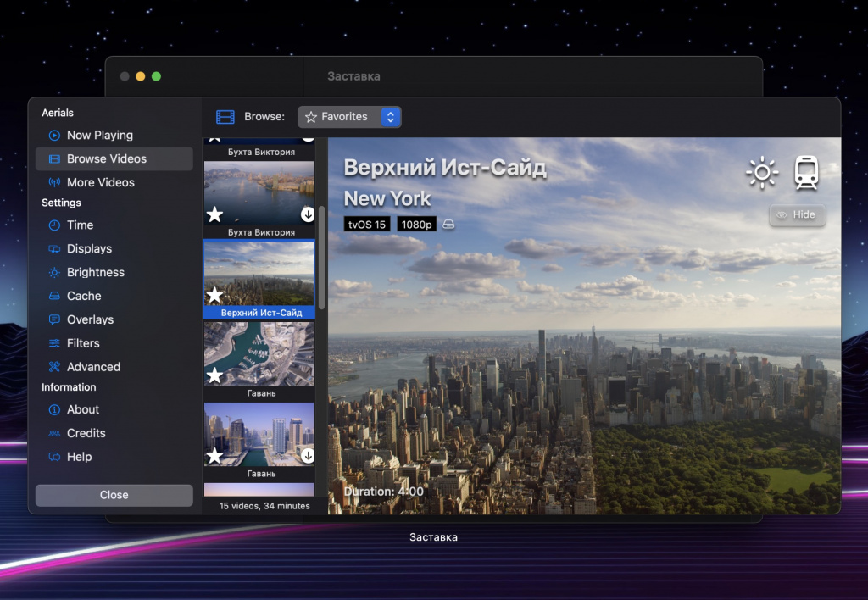Click the film strip icon beside Browse
Image resolution: width=868 pixels, height=600 pixels.
point(225,117)
